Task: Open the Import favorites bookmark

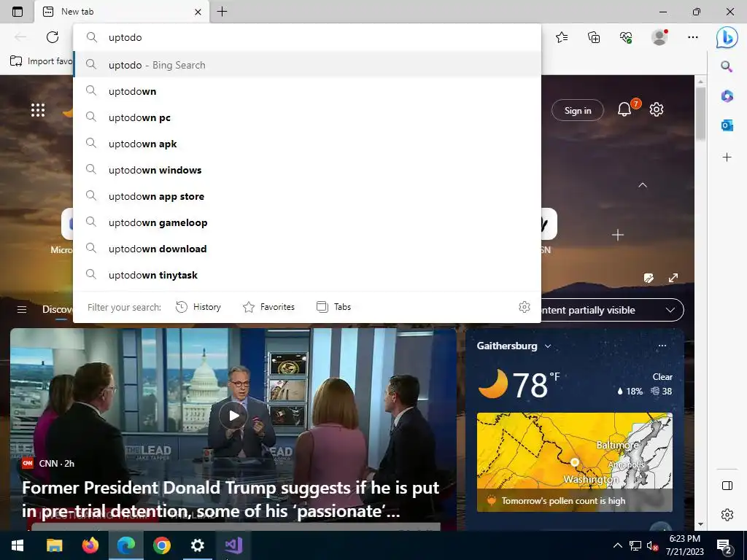Action: click(42, 61)
